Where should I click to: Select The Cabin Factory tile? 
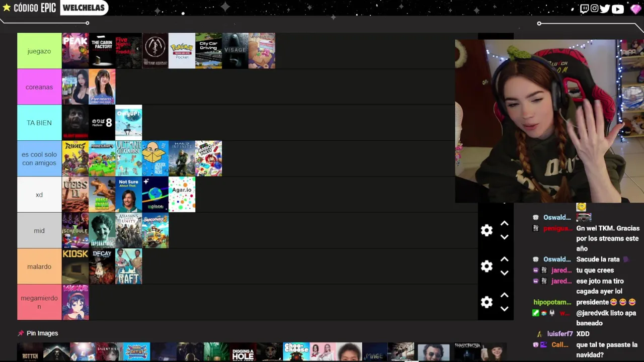click(x=102, y=51)
